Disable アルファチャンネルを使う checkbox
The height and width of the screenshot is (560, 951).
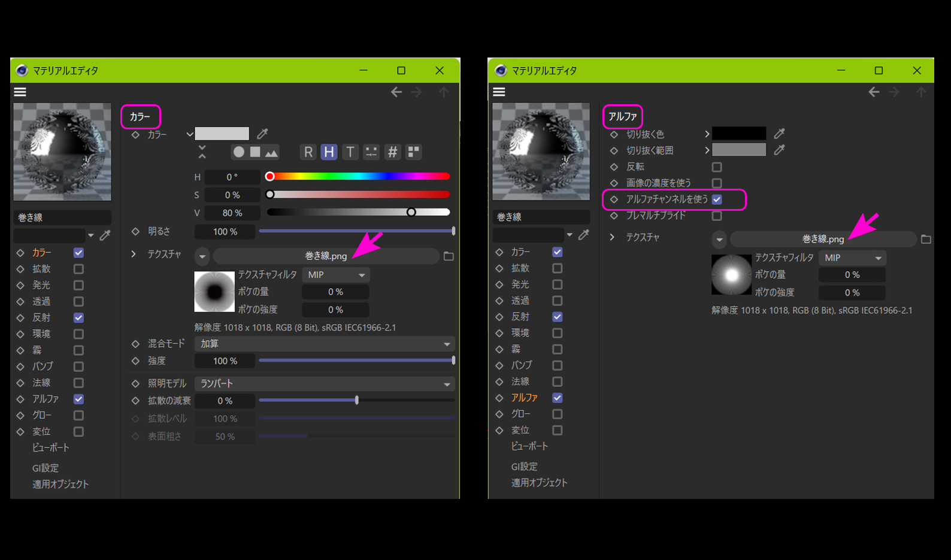717,199
